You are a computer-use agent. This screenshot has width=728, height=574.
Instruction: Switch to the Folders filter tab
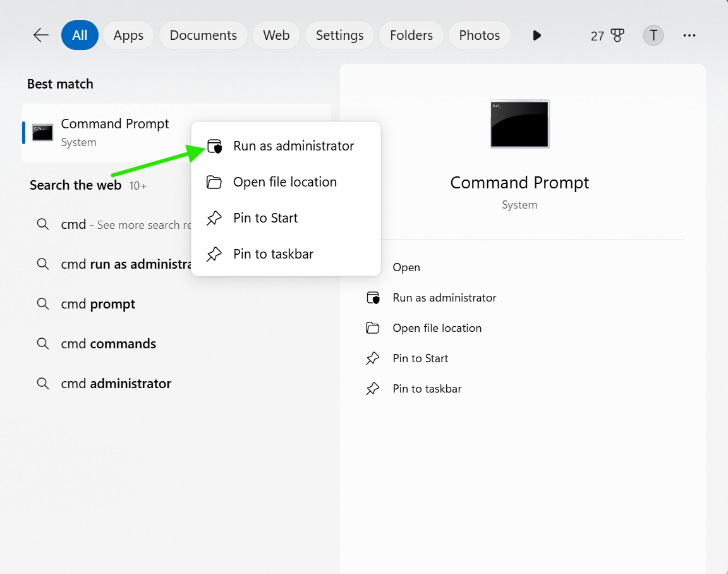[411, 35]
